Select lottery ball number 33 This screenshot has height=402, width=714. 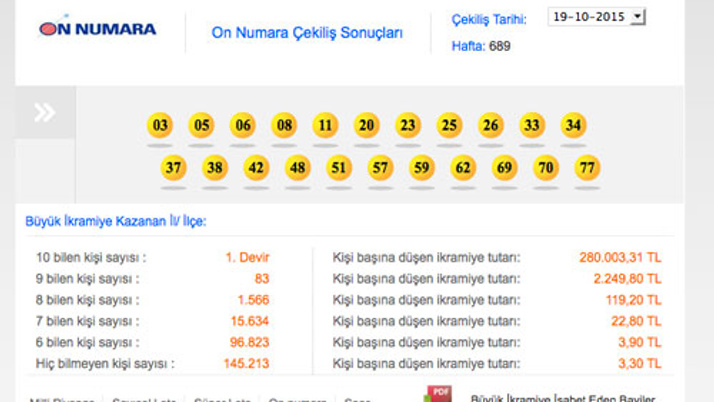coord(532,125)
